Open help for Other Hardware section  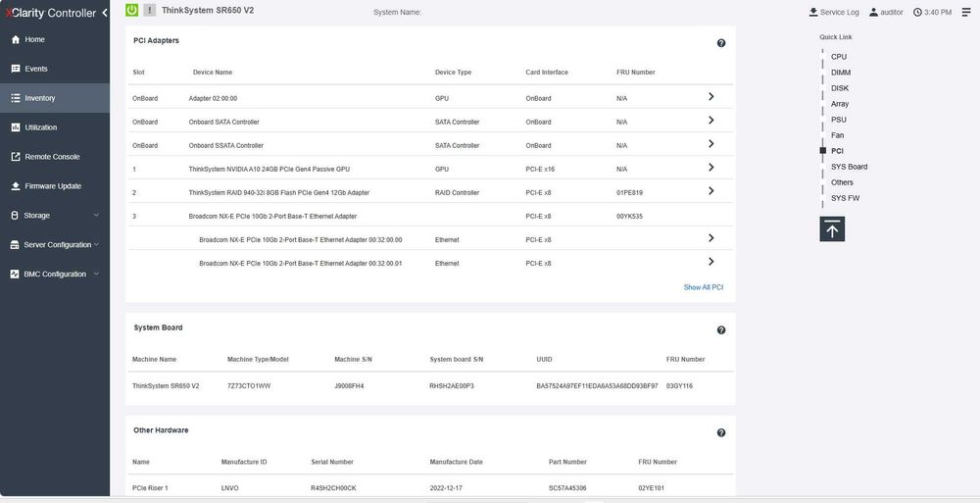[x=721, y=433]
